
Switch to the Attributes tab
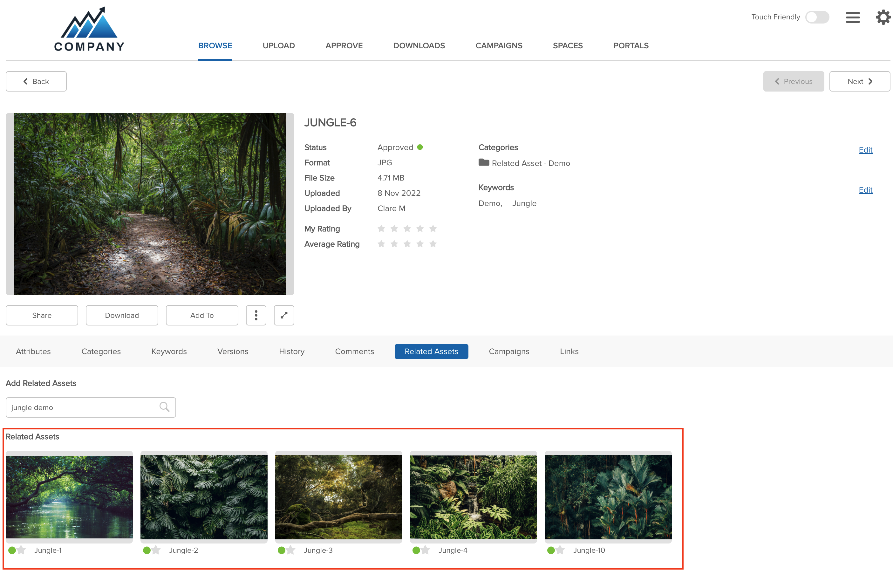click(33, 351)
